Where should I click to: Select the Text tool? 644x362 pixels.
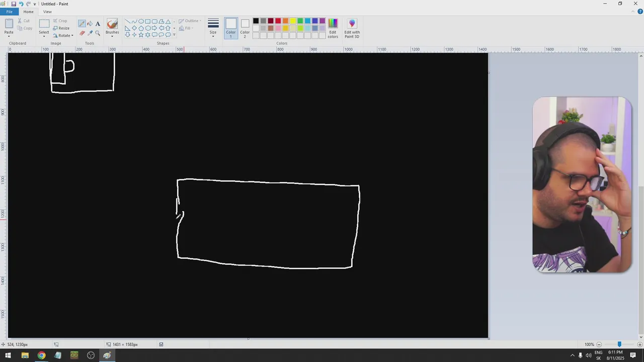(98, 24)
